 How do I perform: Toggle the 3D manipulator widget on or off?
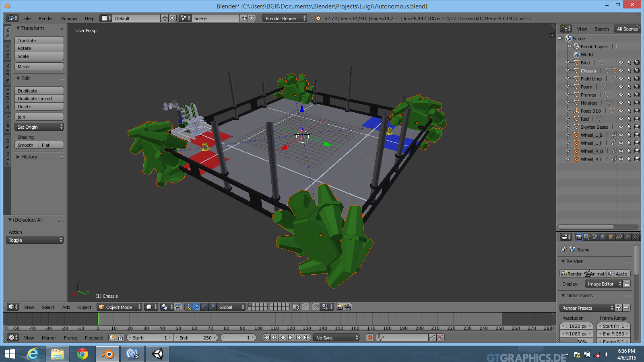pyautogui.click(x=188, y=307)
